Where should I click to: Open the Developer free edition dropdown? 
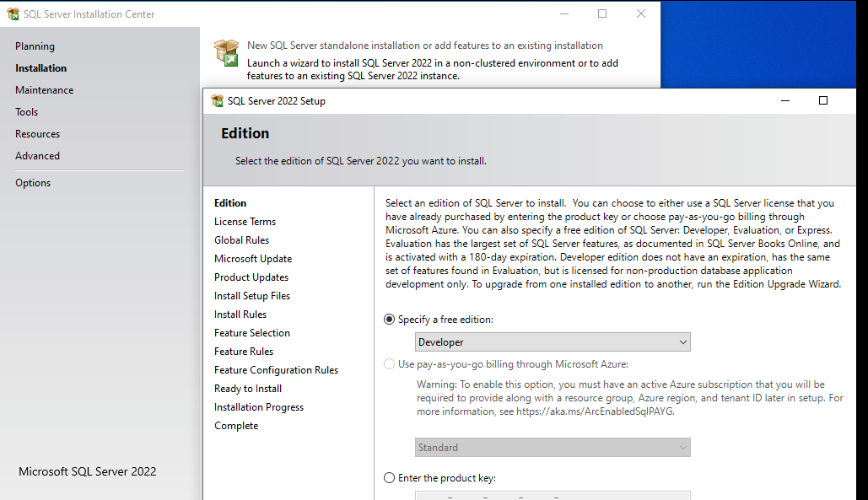click(553, 342)
